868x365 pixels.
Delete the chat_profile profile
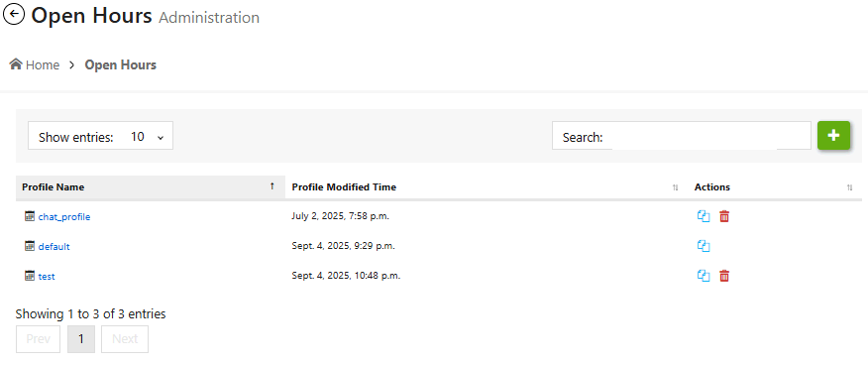(x=724, y=216)
